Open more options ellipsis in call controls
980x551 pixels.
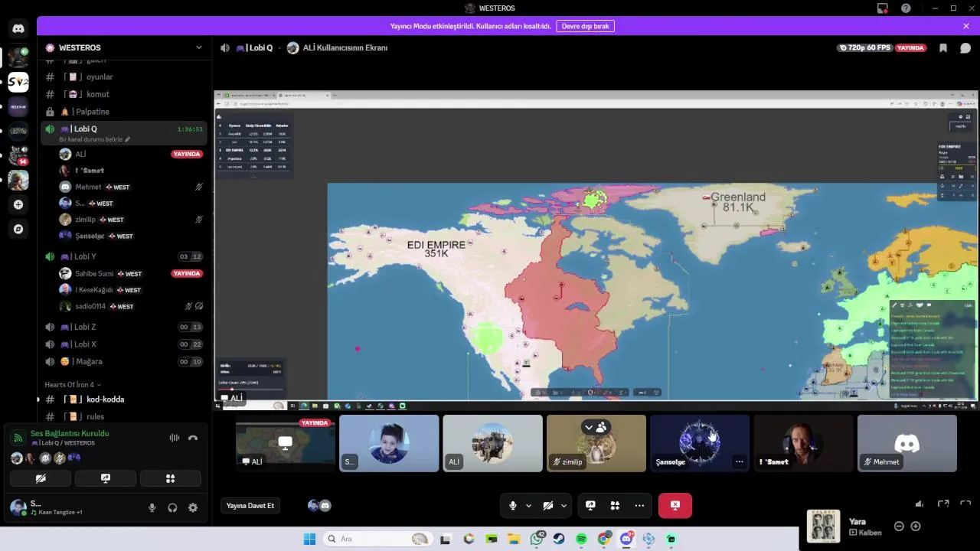click(x=639, y=505)
